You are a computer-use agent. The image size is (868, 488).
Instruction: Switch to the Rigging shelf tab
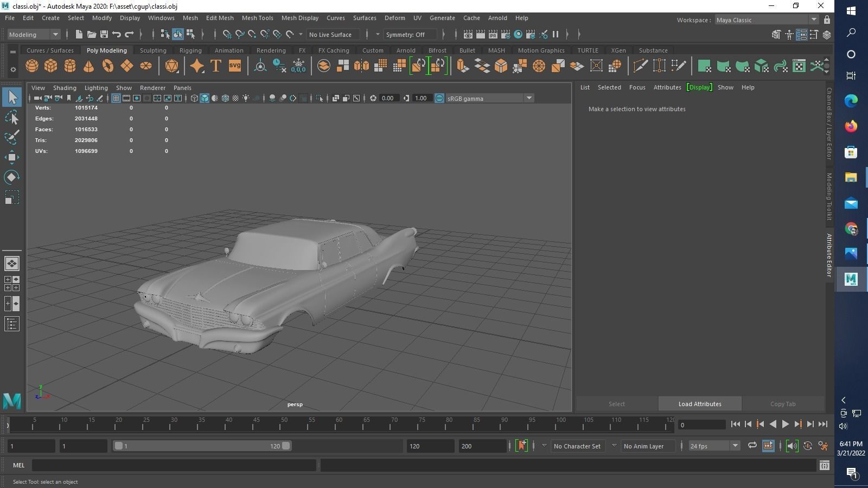pos(190,50)
